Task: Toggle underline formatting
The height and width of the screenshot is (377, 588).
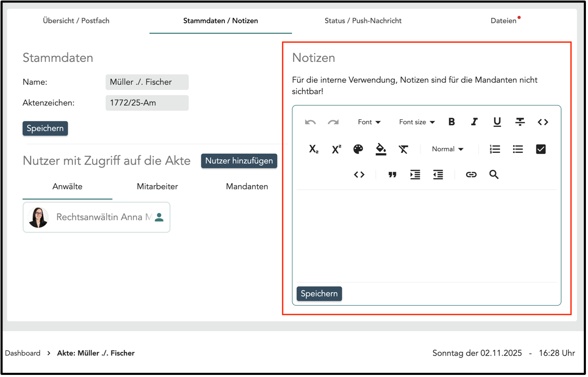Action: (497, 122)
